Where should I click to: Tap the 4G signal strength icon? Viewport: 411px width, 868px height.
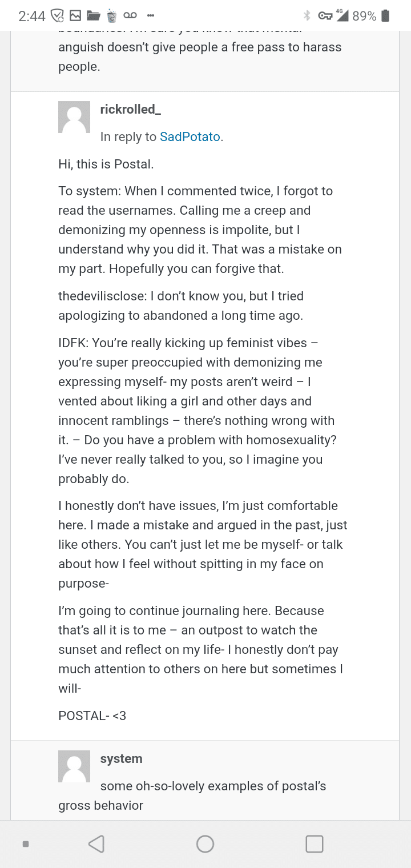[x=342, y=15]
